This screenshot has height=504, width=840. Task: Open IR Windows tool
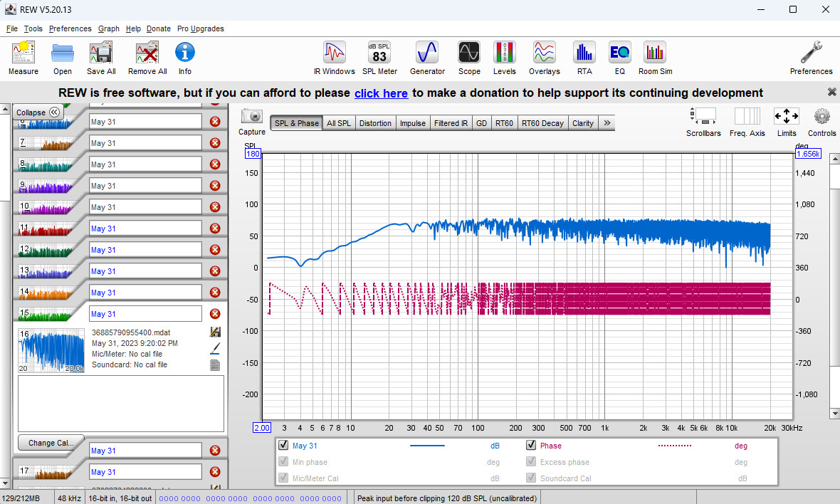335,53
